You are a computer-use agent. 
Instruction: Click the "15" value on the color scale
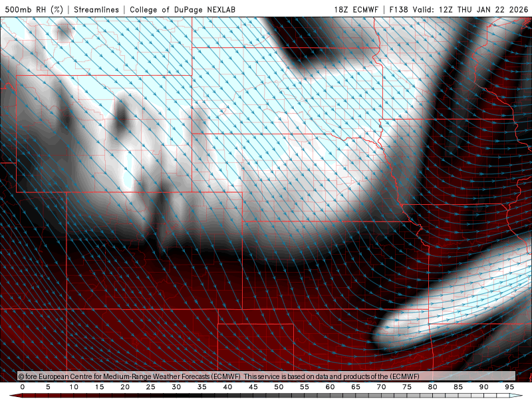coord(99,387)
